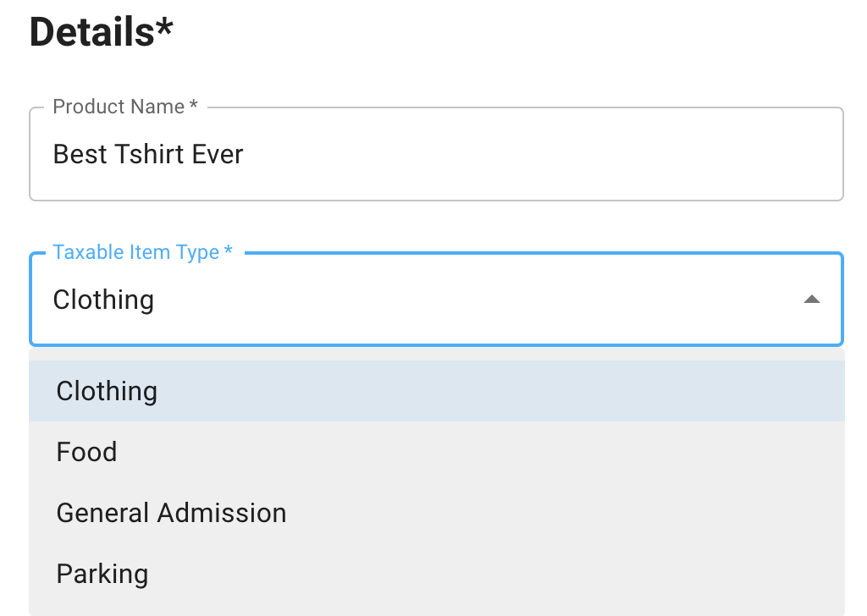The image size is (867, 616).
Task: Choose the Food option
Action: point(86,452)
